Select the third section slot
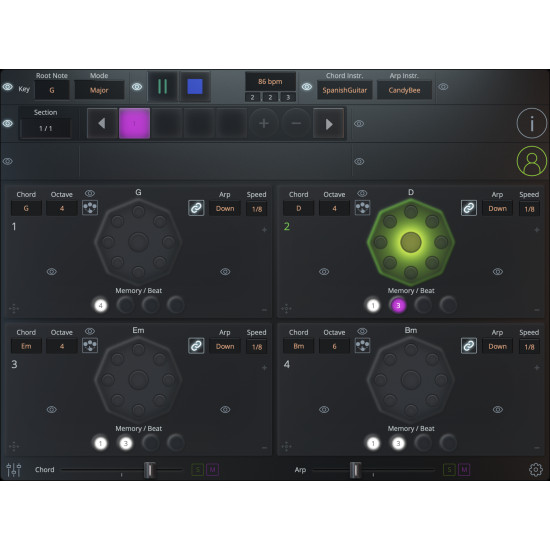Image resolution: width=550 pixels, height=550 pixels. click(x=199, y=123)
